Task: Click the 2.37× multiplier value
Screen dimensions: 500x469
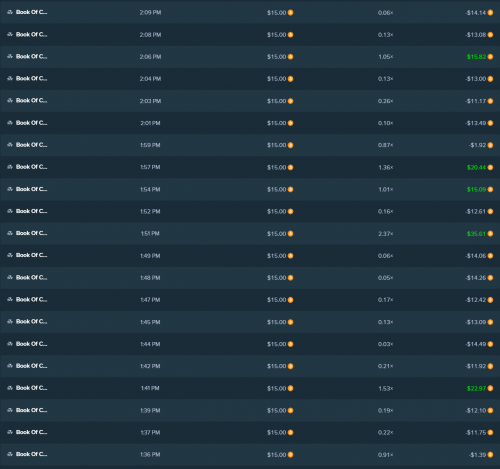Action: [x=386, y=234]
